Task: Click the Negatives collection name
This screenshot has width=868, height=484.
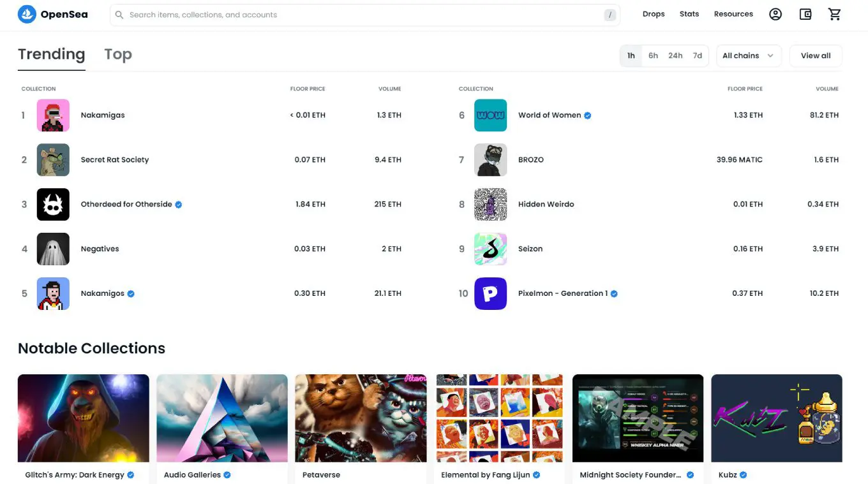Action: point(100,249)
